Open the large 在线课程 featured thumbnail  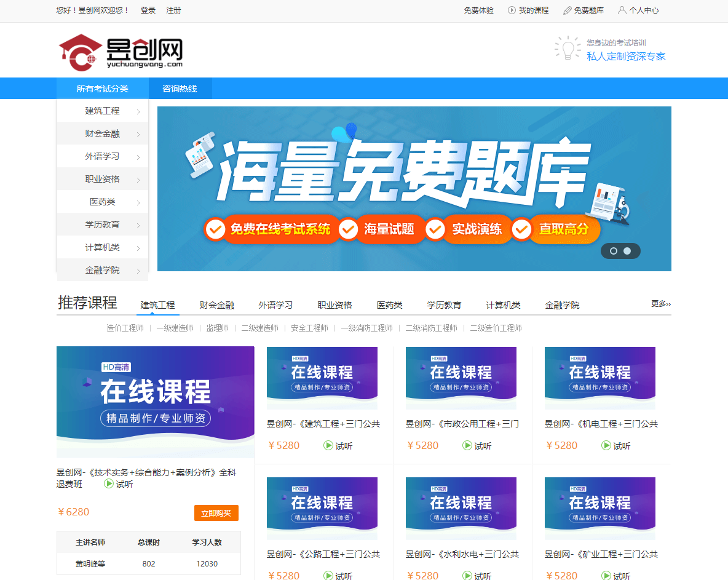[x=156, y=402]
